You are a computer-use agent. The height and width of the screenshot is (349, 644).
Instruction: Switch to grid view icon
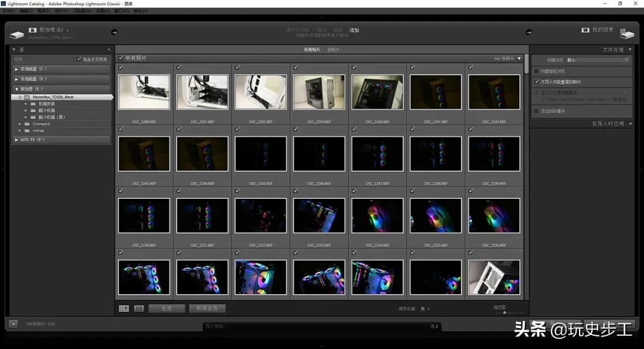tap(123, 308)
